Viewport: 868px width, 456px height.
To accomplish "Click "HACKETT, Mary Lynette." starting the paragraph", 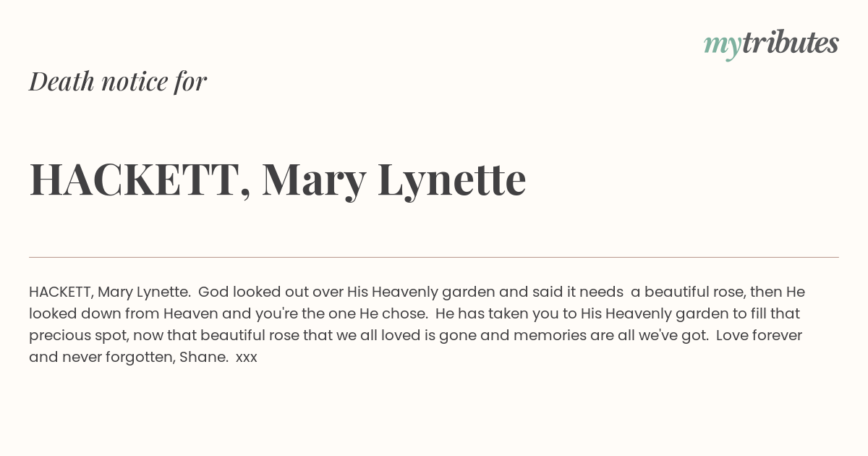I will click(110, 292).
